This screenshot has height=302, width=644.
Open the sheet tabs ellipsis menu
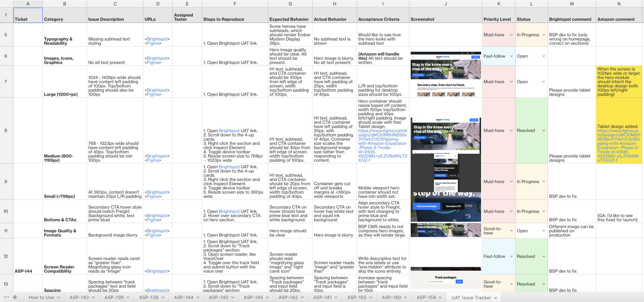(x=7, y=297)
